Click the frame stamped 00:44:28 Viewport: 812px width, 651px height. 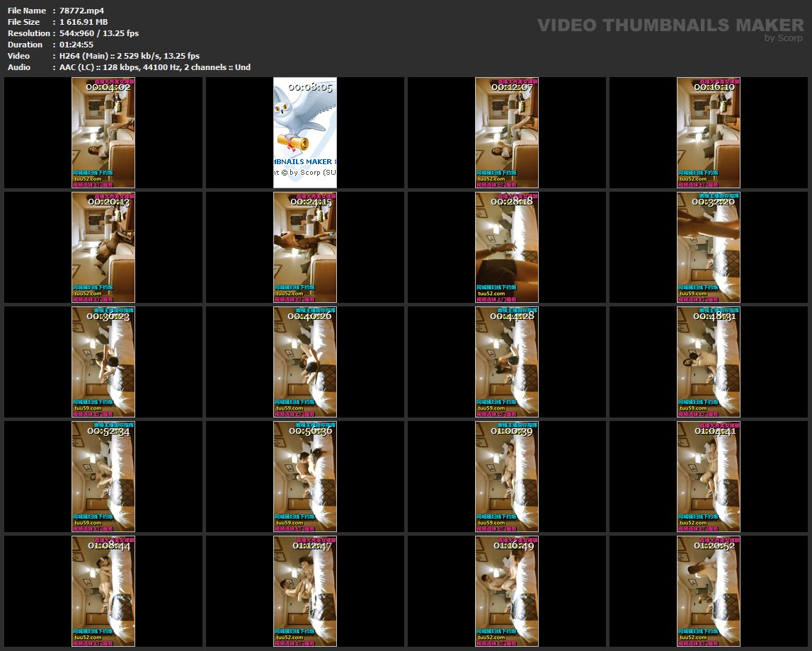coord(507,362)
